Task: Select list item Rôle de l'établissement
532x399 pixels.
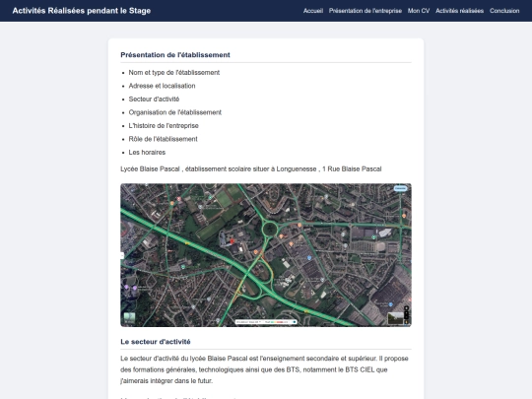Action: [x=163, y=139]
